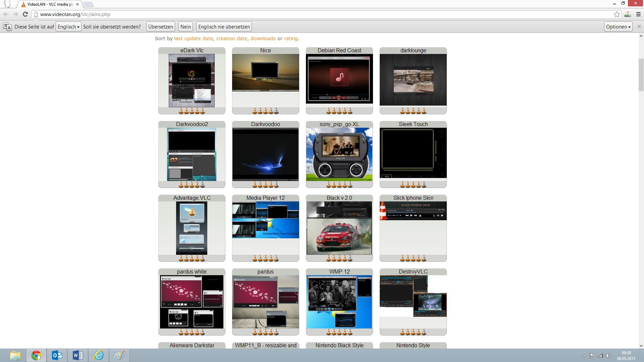Image resolution: width=644 pixels, height=362 pixels.
Task: Open Word from the taskbar
Action: [x=78, y=355]
